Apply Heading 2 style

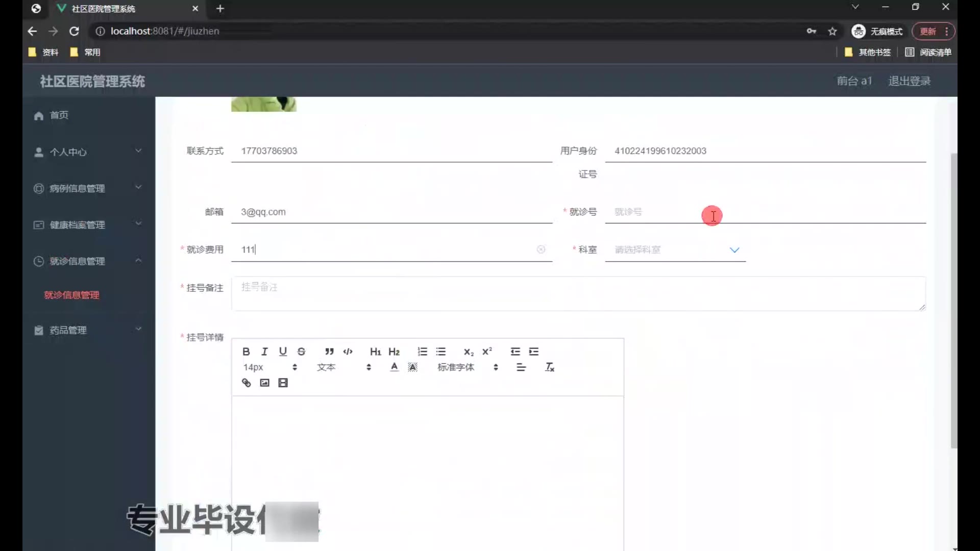pyautogui.click(x=394, y=352)
